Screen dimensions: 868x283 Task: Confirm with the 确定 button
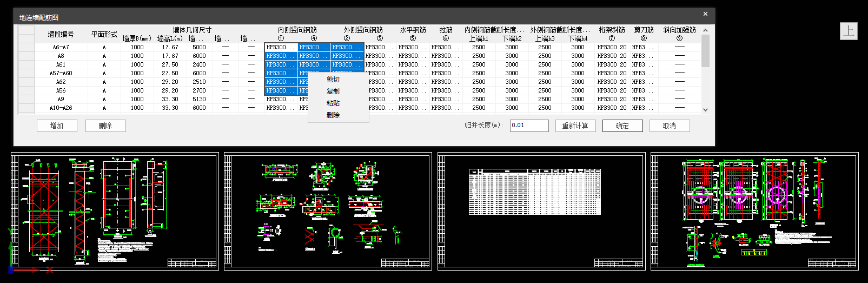point(622,126)
